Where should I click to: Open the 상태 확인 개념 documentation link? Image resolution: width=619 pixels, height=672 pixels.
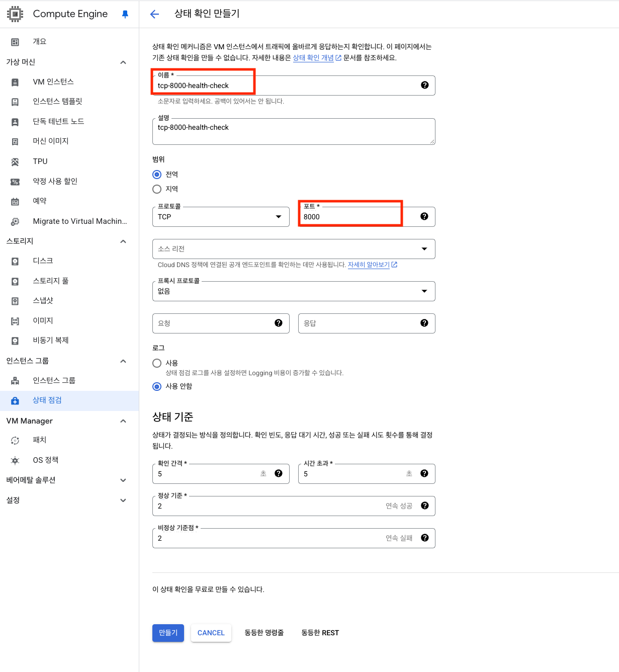[x=317, y=58]
